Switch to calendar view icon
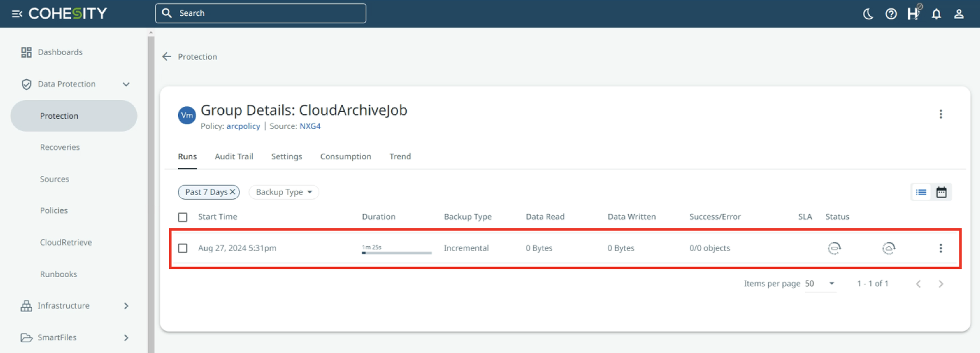980x353 pixels. click(941, 192)
